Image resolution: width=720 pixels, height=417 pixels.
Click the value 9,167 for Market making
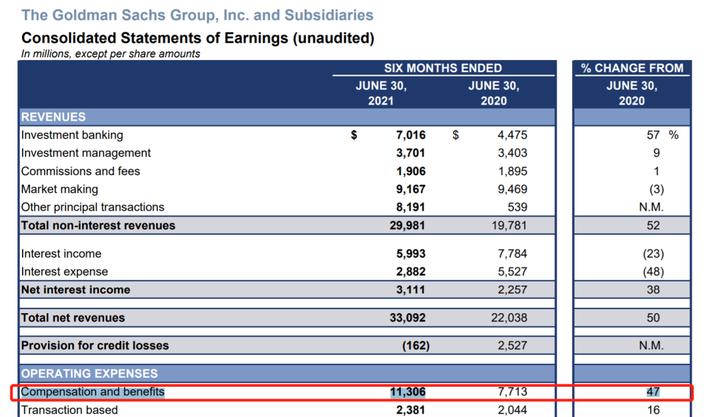point(411,189)
